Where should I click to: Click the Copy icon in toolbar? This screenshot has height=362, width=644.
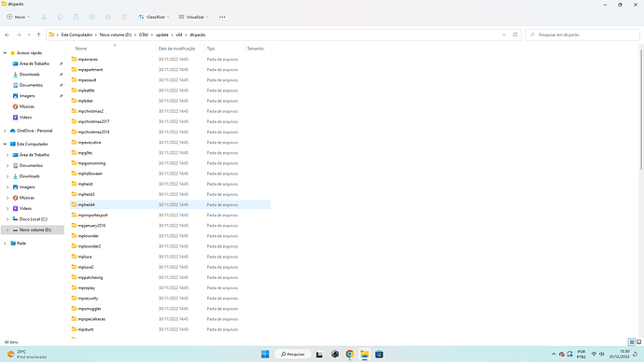point(60,17)
